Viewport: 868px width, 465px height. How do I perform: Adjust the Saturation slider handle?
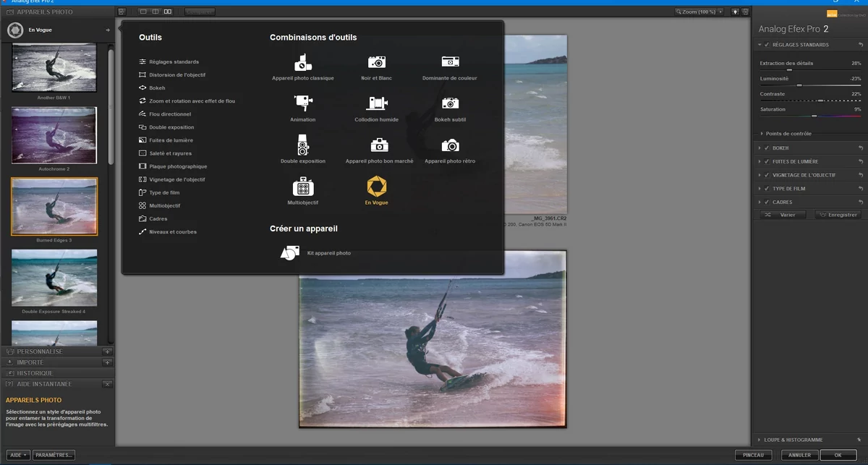(x=814, y=116)
